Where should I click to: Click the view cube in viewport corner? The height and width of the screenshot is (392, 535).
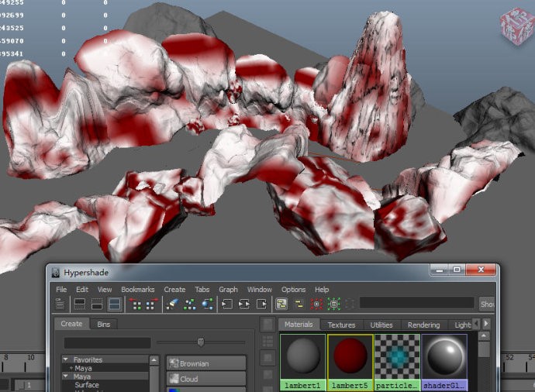tap(516, 25)
